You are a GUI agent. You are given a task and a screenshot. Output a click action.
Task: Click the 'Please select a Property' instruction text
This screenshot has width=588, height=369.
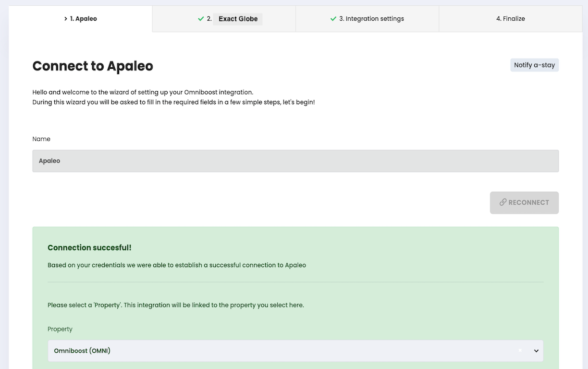(x=176, y=305)
